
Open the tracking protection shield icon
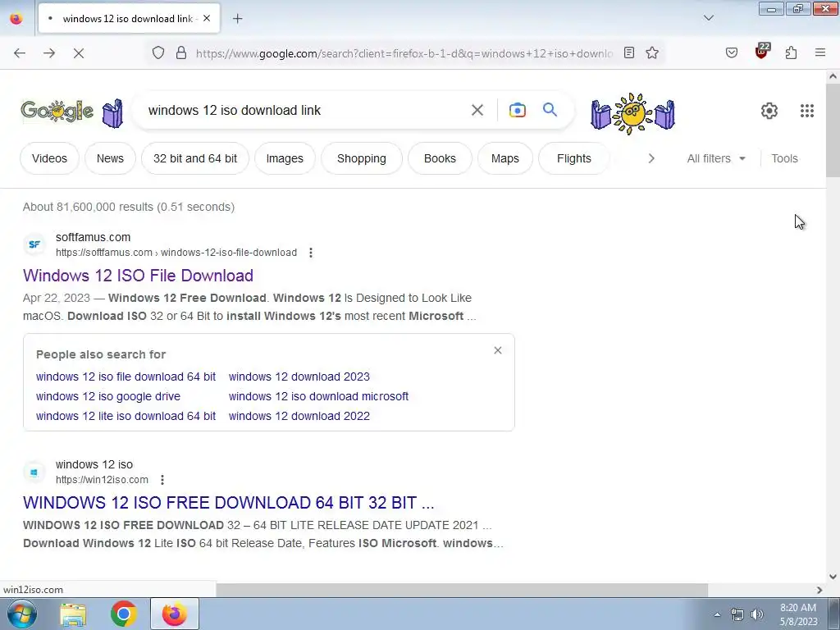(x=158, y=52)
